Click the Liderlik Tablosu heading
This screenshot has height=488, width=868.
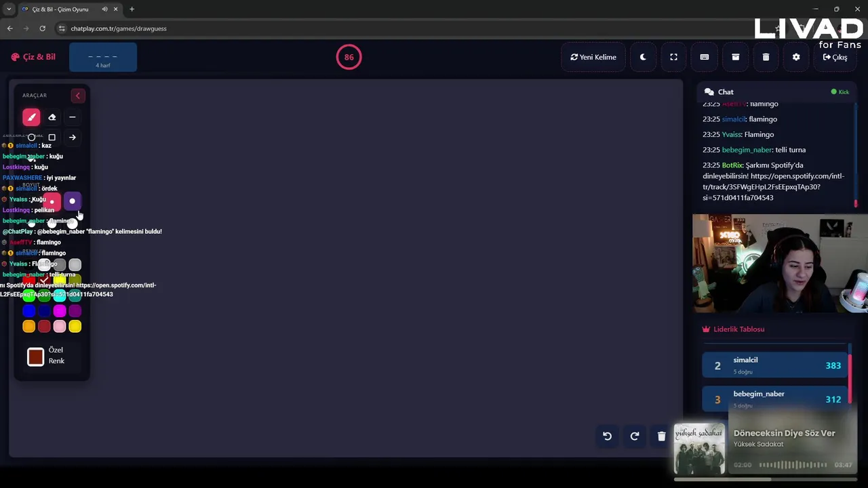coord(733,329)
